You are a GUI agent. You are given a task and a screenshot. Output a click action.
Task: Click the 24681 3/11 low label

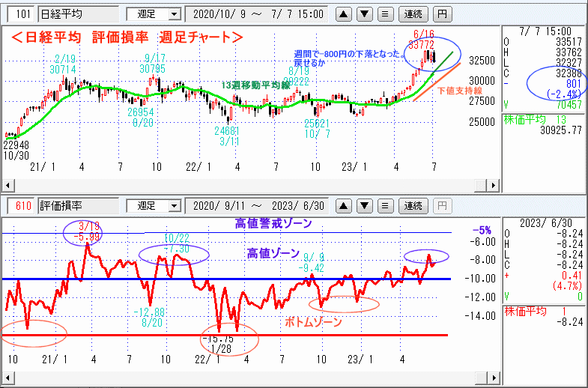click(228, 136)
